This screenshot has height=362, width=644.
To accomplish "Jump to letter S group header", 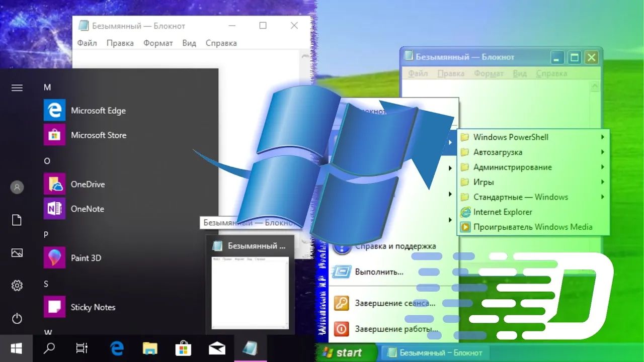I will point(46,284).
